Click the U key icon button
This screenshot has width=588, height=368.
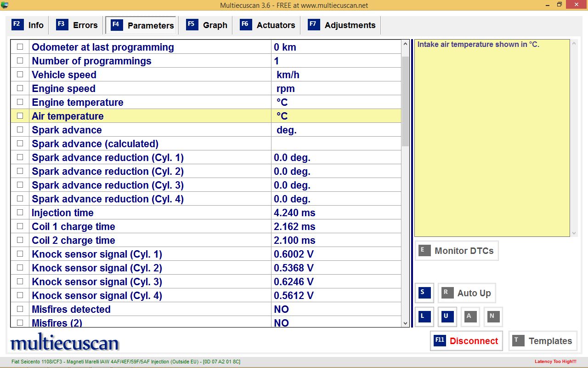click(x=447, y=316)
